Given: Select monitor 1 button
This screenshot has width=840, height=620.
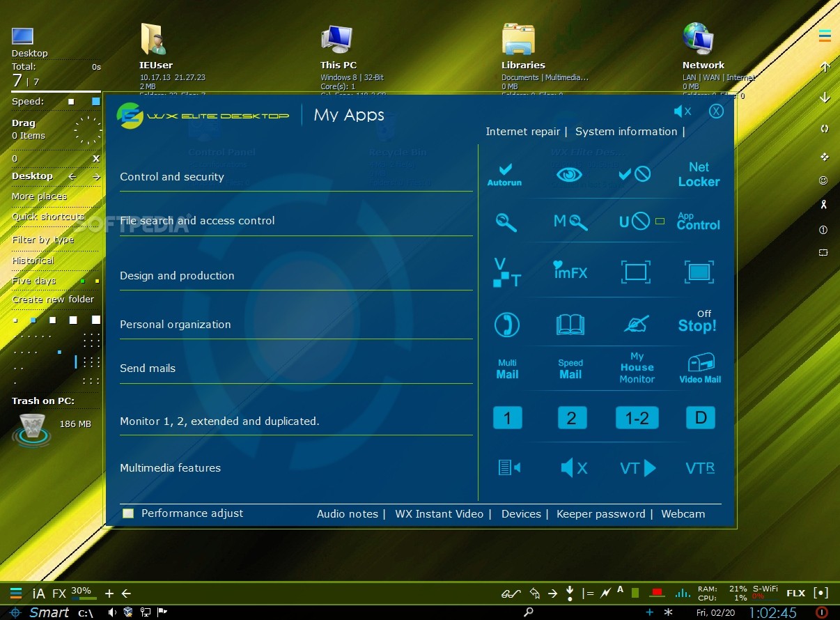Looking at the screenshot, I should (508, 418).
